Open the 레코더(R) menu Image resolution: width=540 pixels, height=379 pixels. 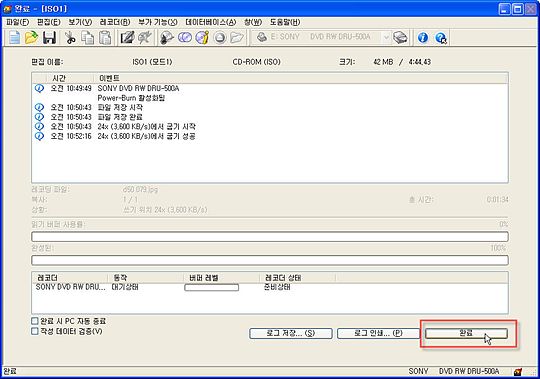click(115, 22)
